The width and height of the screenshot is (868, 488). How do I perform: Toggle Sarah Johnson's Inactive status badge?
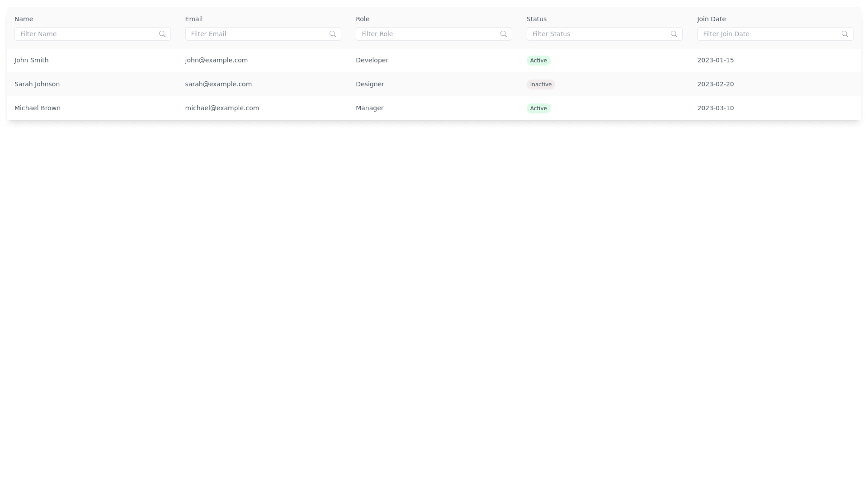point(540,84)
